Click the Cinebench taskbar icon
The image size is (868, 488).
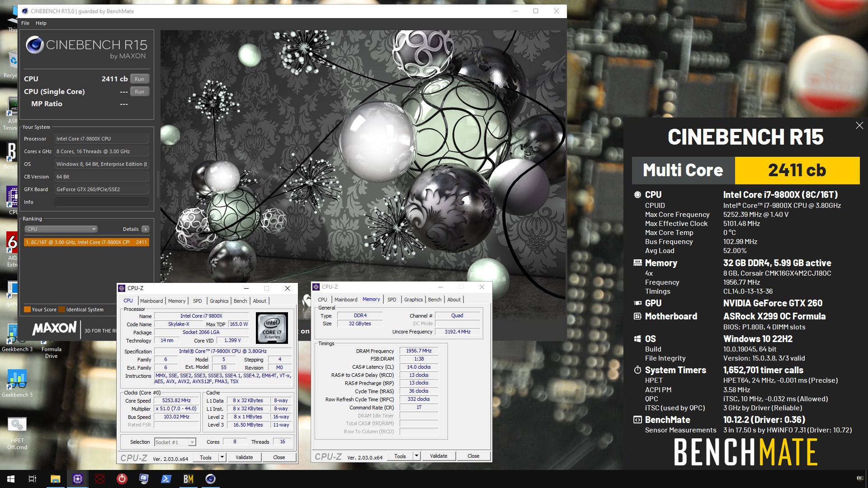click(x=210, y=479)
